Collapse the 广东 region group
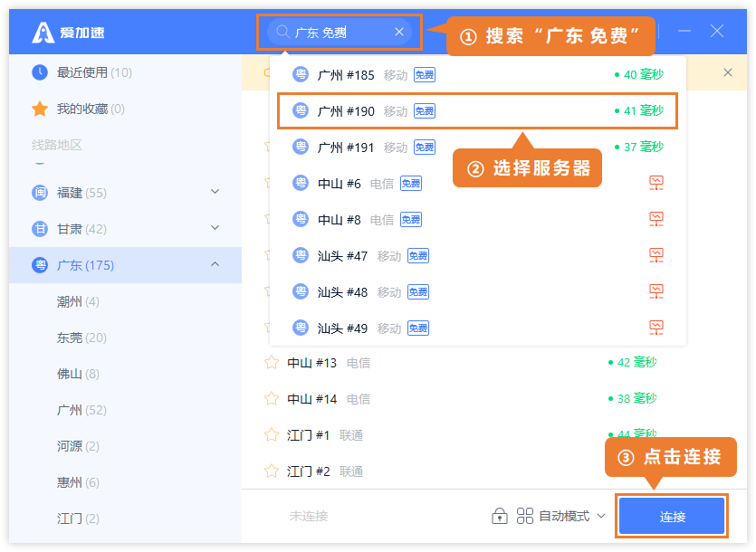756x552 pixels. click(215, 264)
